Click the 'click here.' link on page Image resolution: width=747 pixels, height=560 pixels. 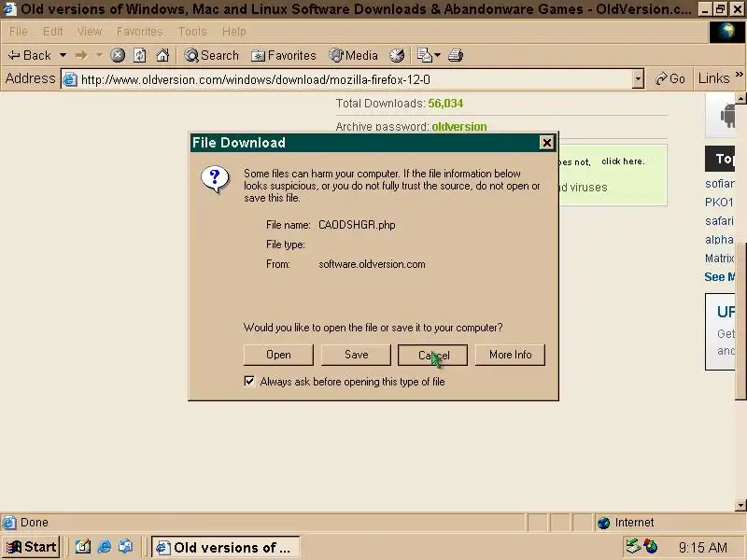click(x=623, y=161)
